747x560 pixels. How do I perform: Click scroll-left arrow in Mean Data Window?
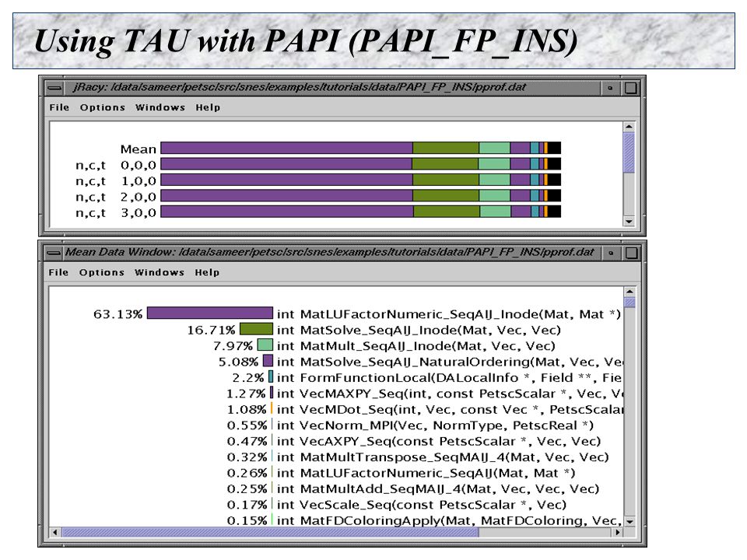coord(54,532)
